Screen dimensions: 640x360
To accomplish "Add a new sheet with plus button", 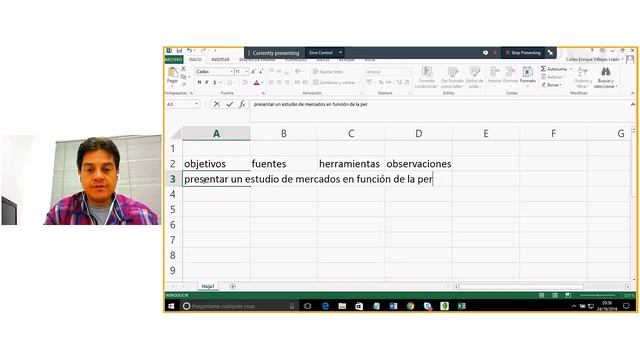I will (233, 287).
